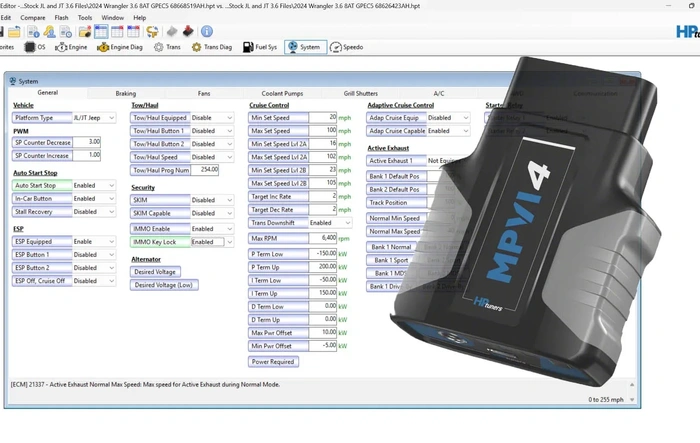Expand the In-Car Button dropdown
This screenshot has width=700, height=443.
tap(111, 199)
